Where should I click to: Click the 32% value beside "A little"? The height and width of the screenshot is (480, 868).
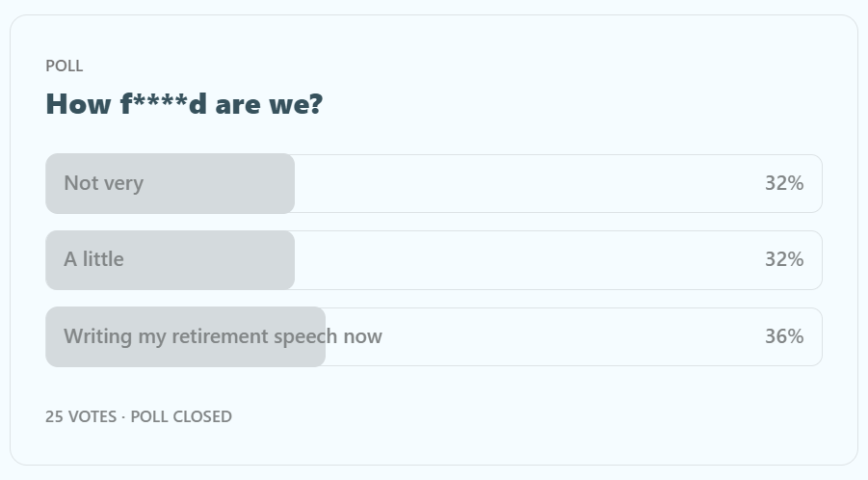coord(783,259)
